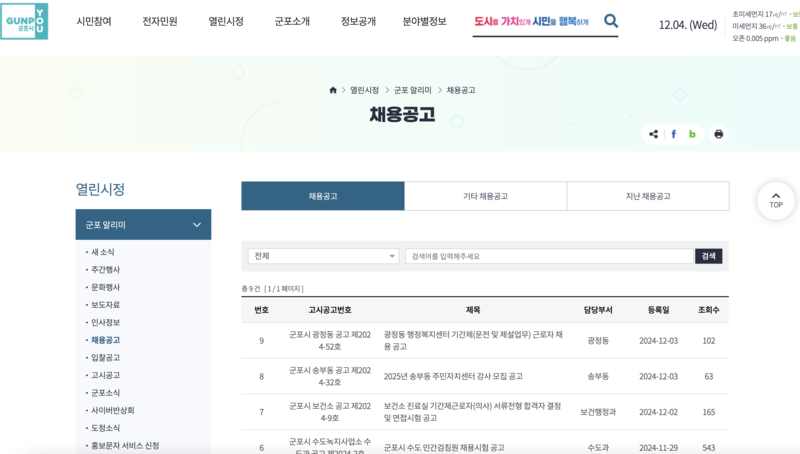
Task: Click notice number 제2024-32호 cell
Action: tap(330, 376)
